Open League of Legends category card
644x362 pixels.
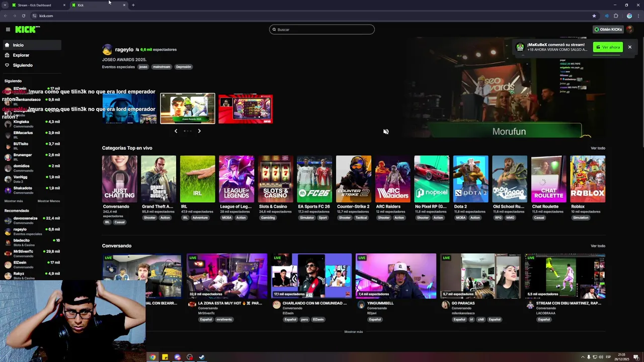[x=236, y=179]
